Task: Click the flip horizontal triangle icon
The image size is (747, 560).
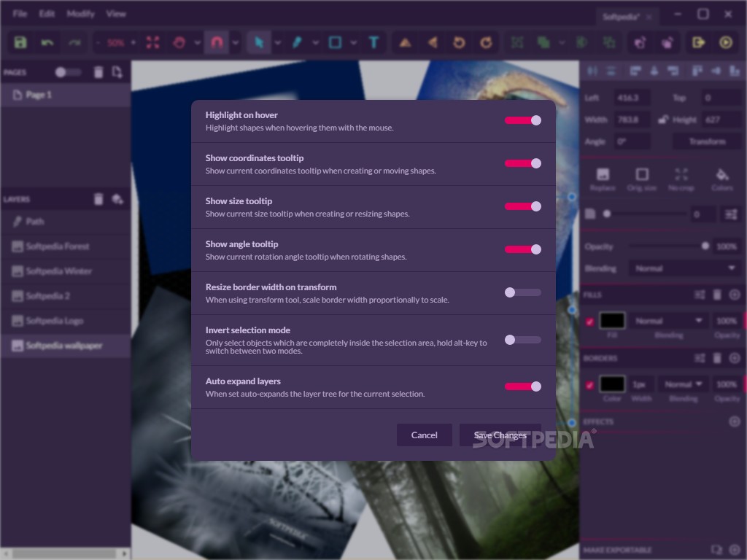Action: click(433, 42)
